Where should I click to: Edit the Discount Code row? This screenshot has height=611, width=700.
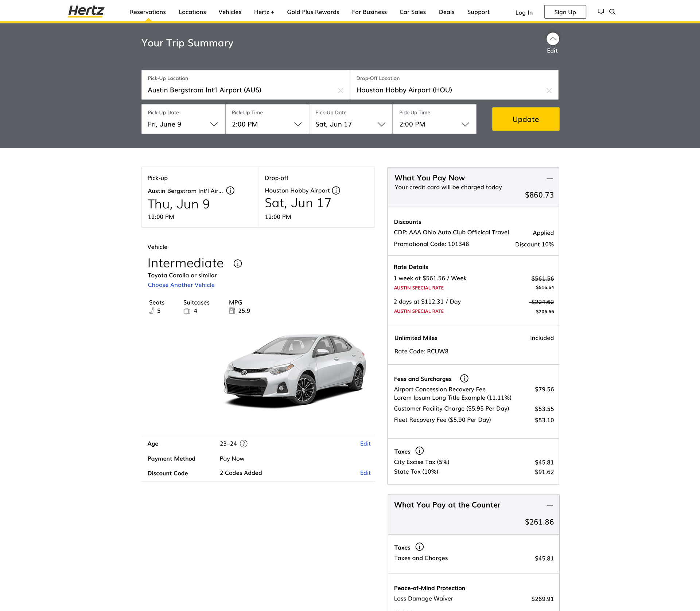point(365,473)
